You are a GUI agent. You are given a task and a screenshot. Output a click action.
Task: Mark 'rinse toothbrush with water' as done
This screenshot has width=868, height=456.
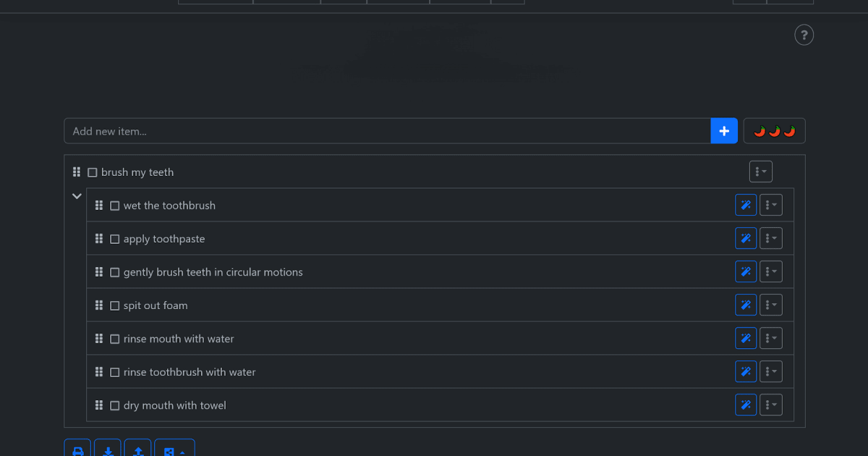(114, 372)
